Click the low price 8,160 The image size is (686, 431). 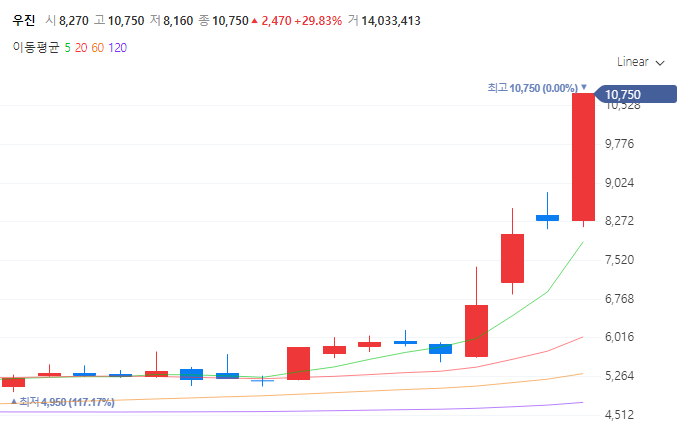[x=178, y=21]
